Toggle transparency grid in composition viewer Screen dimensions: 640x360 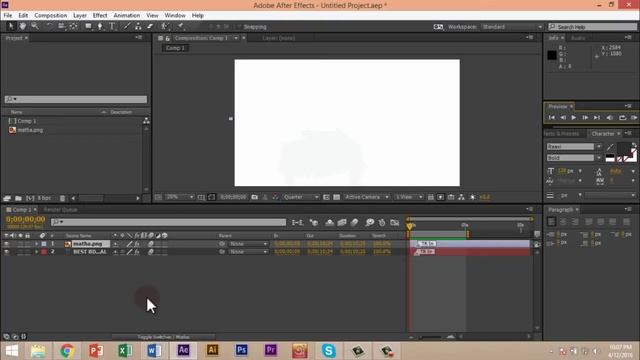click(x=336, y=197)
